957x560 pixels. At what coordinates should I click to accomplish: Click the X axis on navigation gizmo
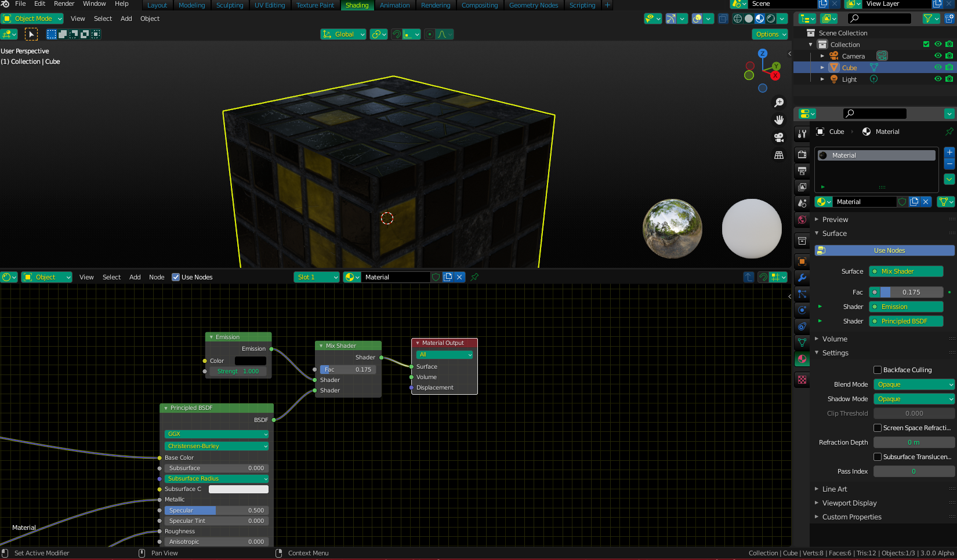[775, 75]
